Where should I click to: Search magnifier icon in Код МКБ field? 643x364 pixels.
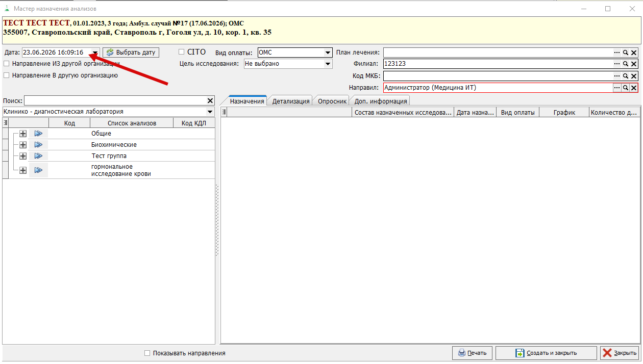click(625, 76)
